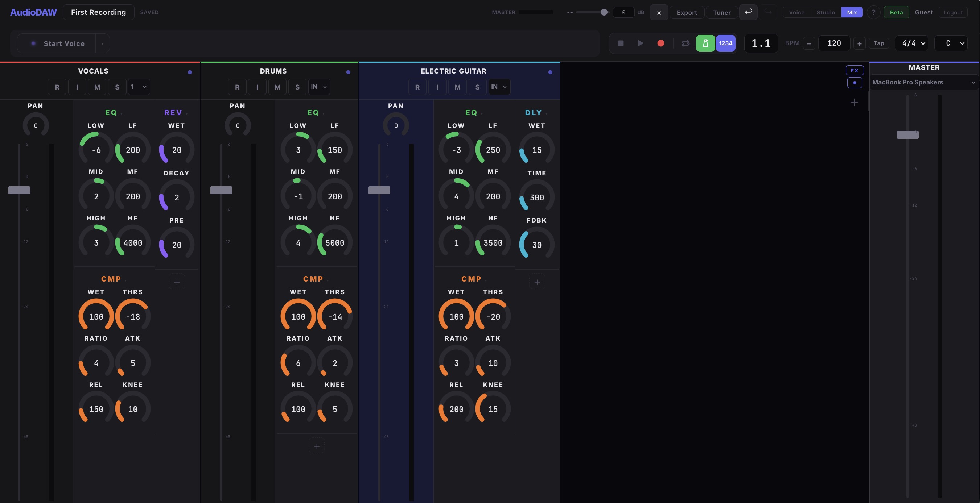Open the key C dropdown

coord(951,43)
